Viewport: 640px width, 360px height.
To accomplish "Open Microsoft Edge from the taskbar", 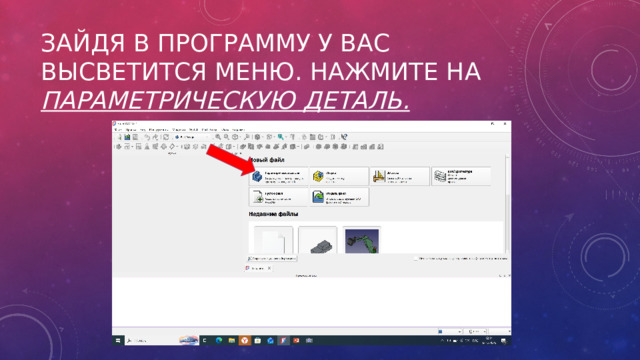I will [219, 340].
